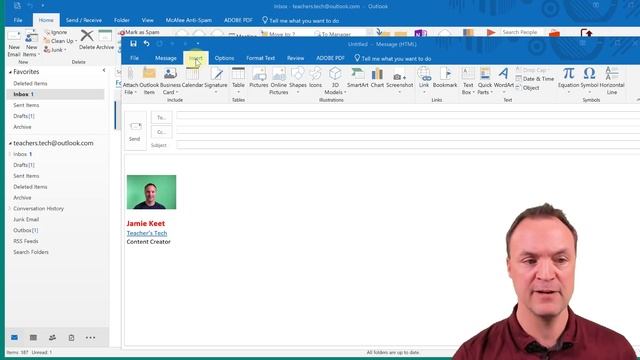Image resolution: width=640 pixels, height=360 pixels.
Task: Insert Calendar into the message
Action: (x=192, y=78)
